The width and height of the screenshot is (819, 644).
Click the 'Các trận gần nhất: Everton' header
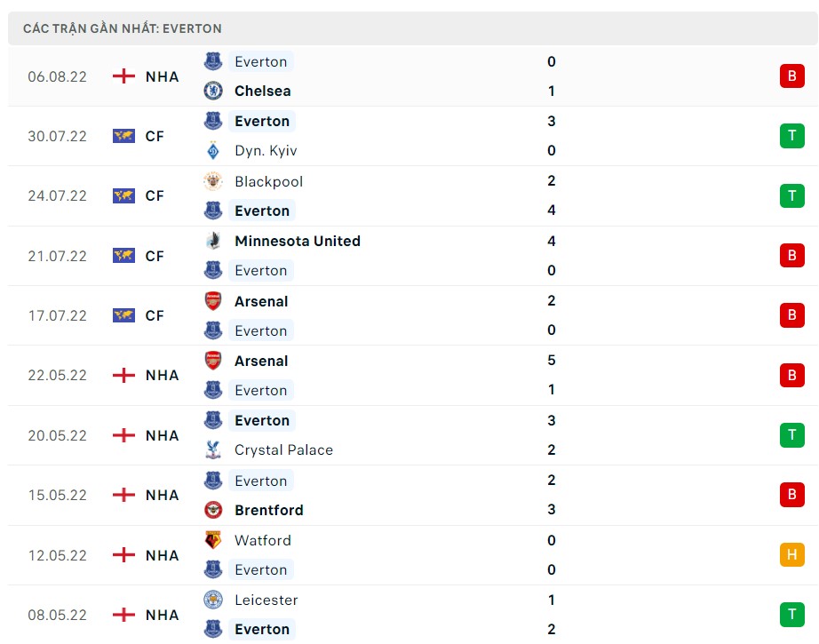click(123, 28)
